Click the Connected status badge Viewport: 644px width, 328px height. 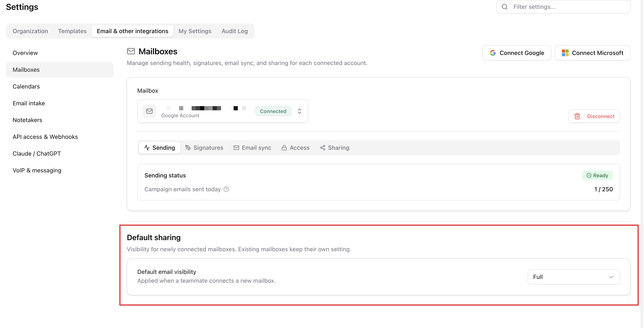tap(273, 111)
